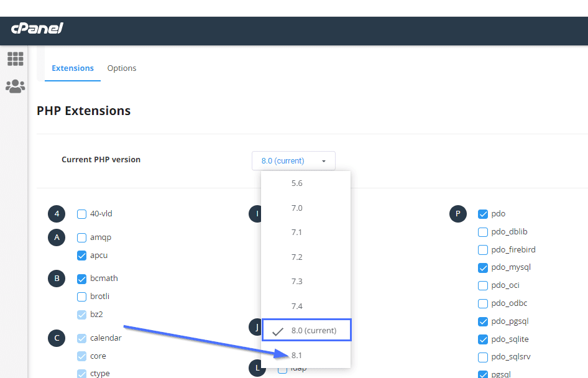Open the user manager icon in sidebar
The width and height of the screenshot is (588, 378).
coord(16,86)
